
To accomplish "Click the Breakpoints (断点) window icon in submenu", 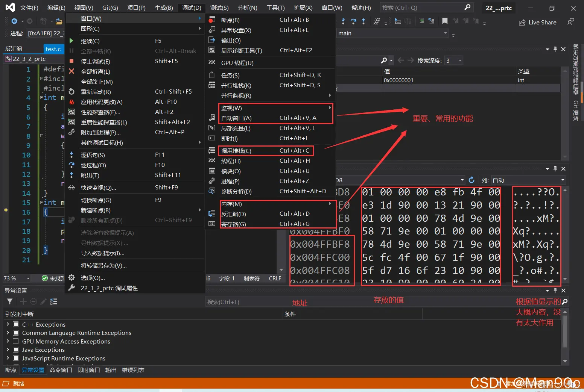I will pyautogui.click(x=212, y=20).
